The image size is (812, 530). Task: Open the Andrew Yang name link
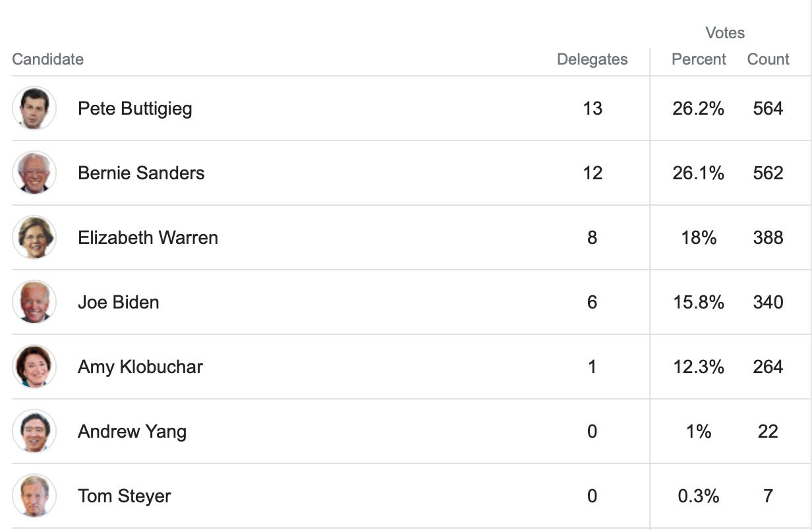pos(132,432)
